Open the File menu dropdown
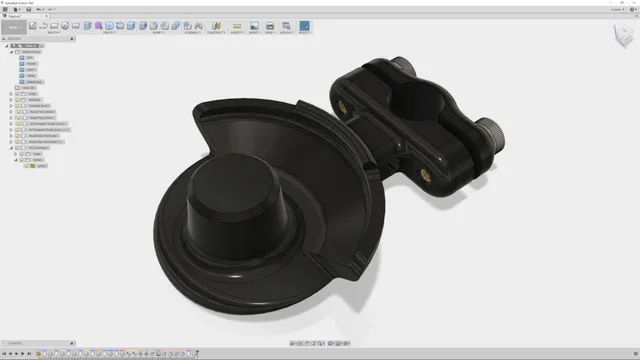Viewport: 640px width, 360px height. [16, 9]
